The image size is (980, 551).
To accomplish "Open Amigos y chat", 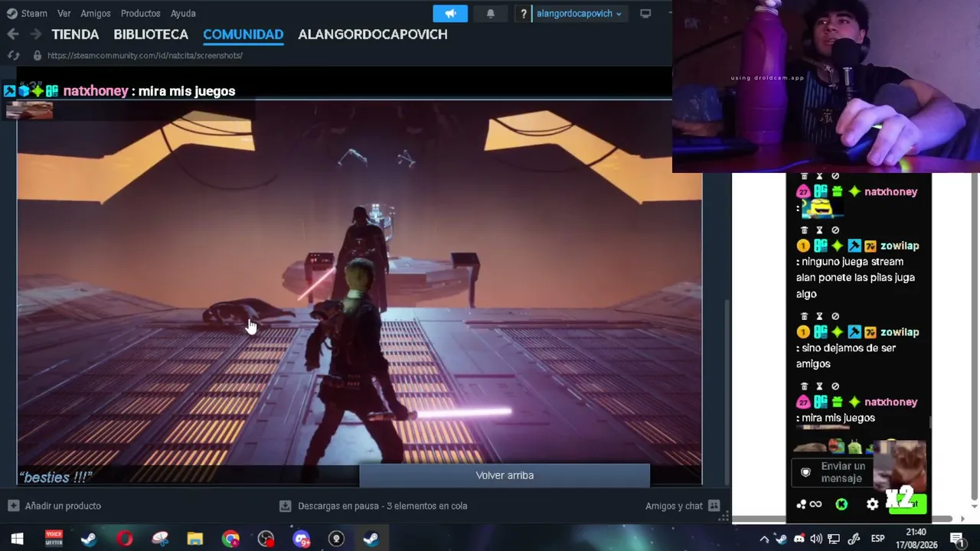I will click(683, 506).
